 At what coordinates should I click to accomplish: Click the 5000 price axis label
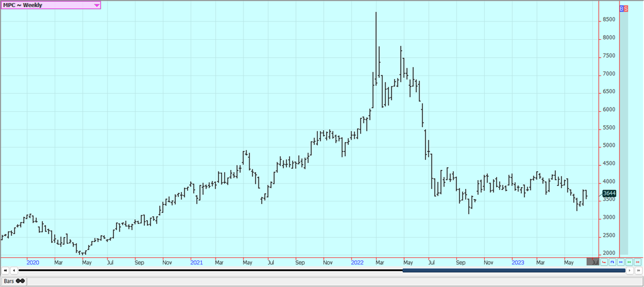[610, 146]
